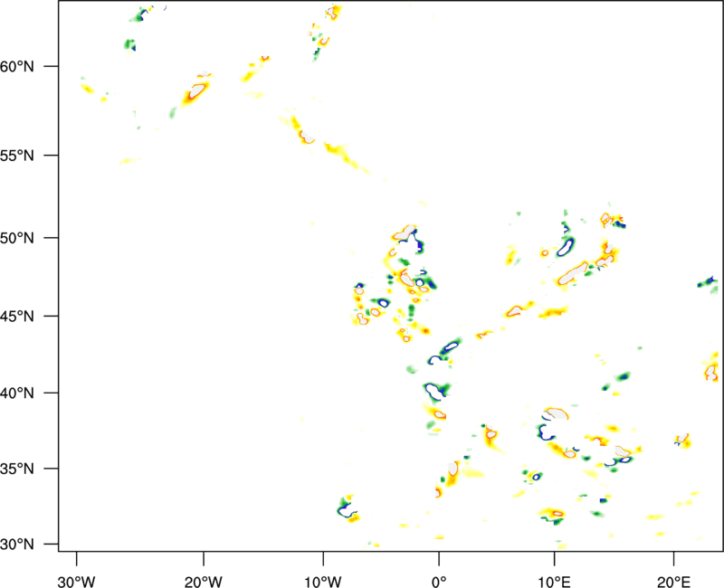724x588 pixels.
Task: Click the orange-contoured blob near 59°N 20°W
Action: click(196, 90)
